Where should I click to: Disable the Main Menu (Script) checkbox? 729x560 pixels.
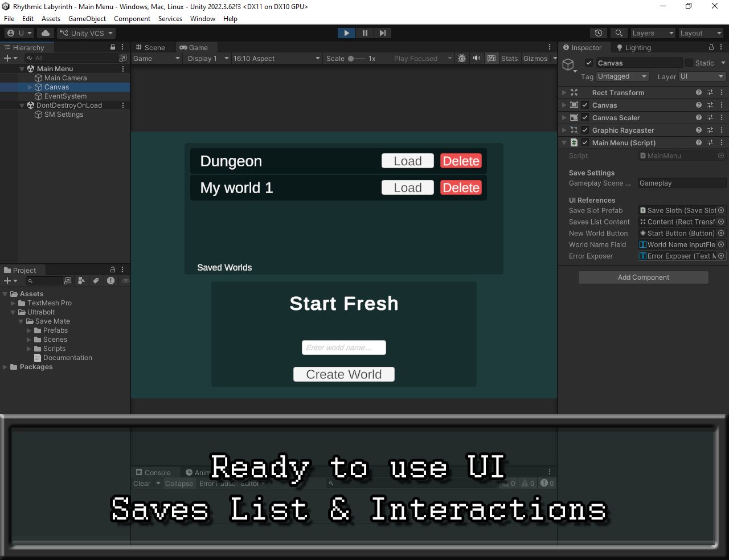coord(585,142)
